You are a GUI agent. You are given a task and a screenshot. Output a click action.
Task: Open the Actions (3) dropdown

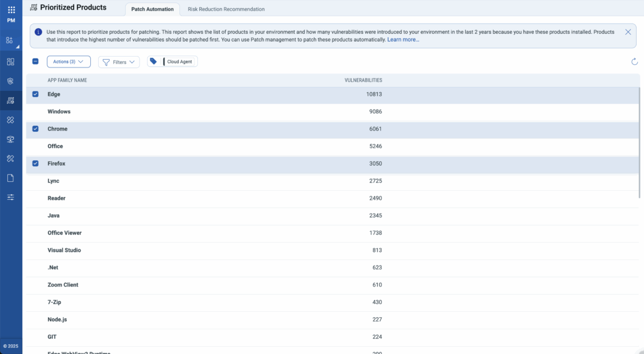point(68,61)
